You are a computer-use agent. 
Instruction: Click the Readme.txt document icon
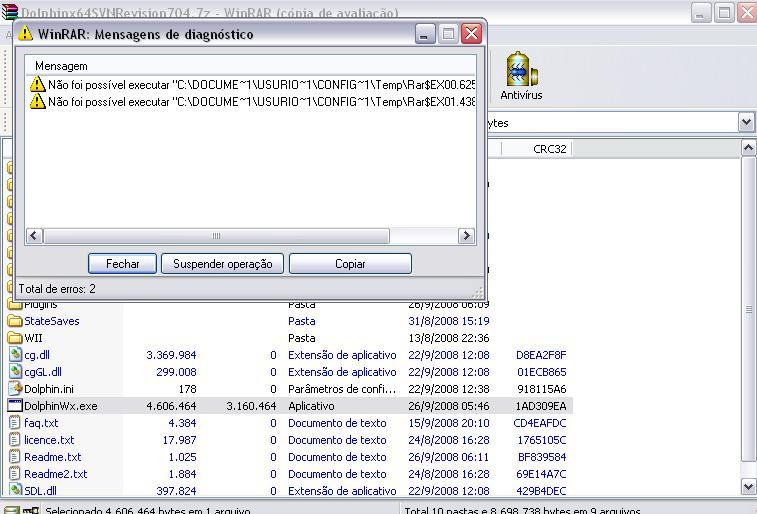pos(15,457)
